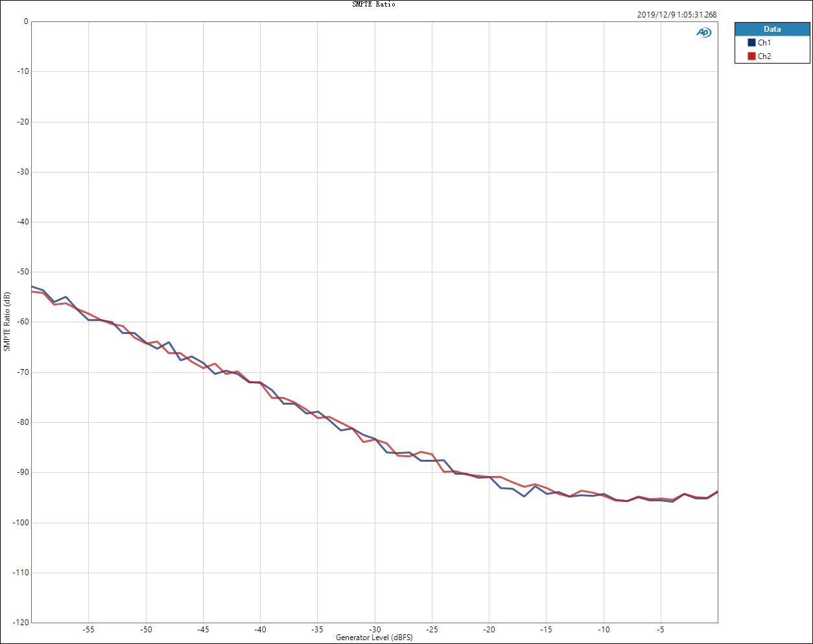Click the -60 tick on the vertical axis
This screenshot has height=644, width=813.
point(23,322)
